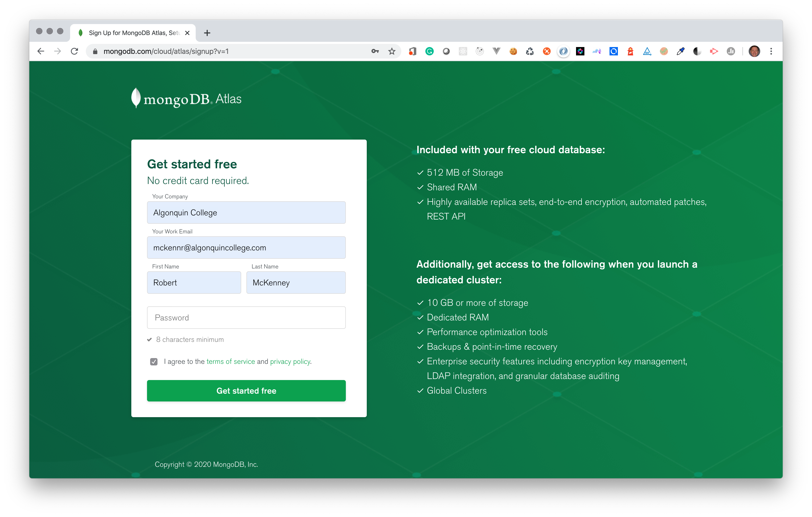This screenshot has width=812, height=517.
Task: Bookmark this page with the star
Action: click(x=392, y=51)
